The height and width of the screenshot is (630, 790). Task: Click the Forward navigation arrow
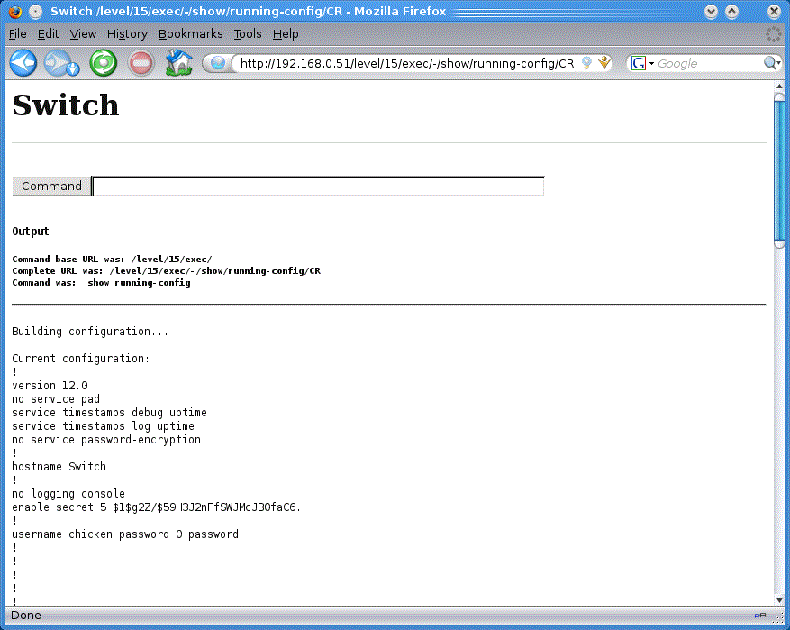[x=61, y=64]
